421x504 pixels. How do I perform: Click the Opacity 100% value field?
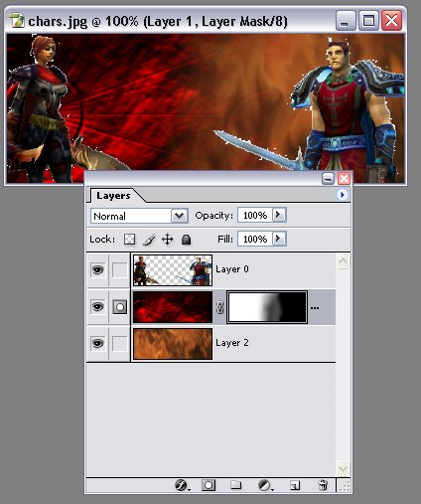pos(255,215)
